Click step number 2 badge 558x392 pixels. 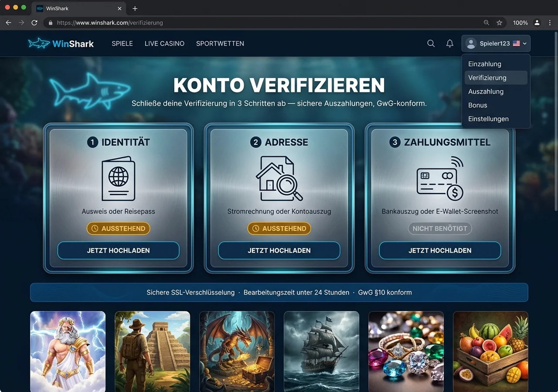[256, 142]
